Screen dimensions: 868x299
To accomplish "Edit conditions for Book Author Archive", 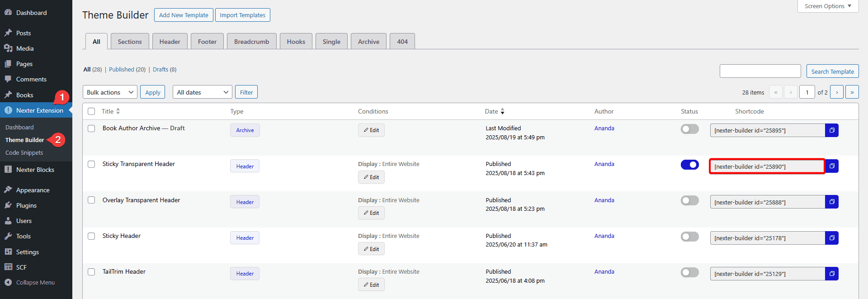I will (371, 130).
